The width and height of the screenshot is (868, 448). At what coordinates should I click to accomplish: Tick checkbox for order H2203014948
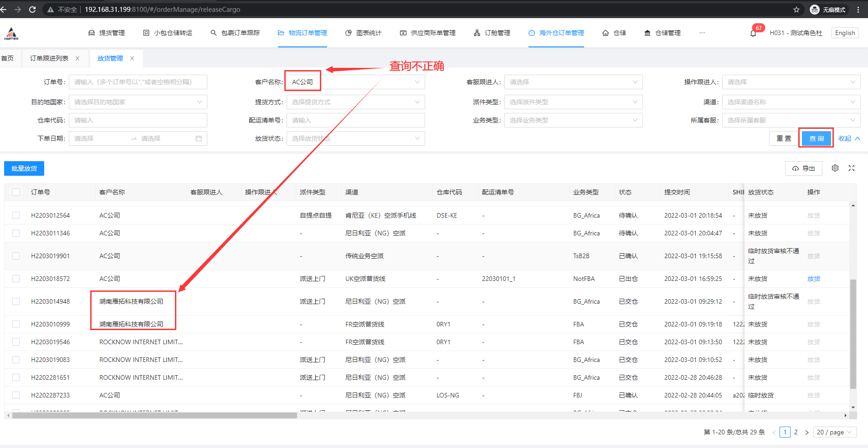point(16,301)
